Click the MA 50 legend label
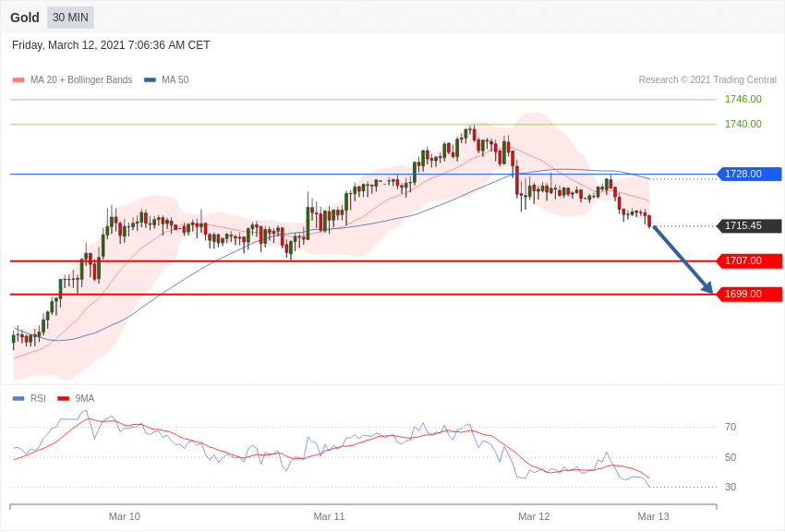 click(175, 79)
